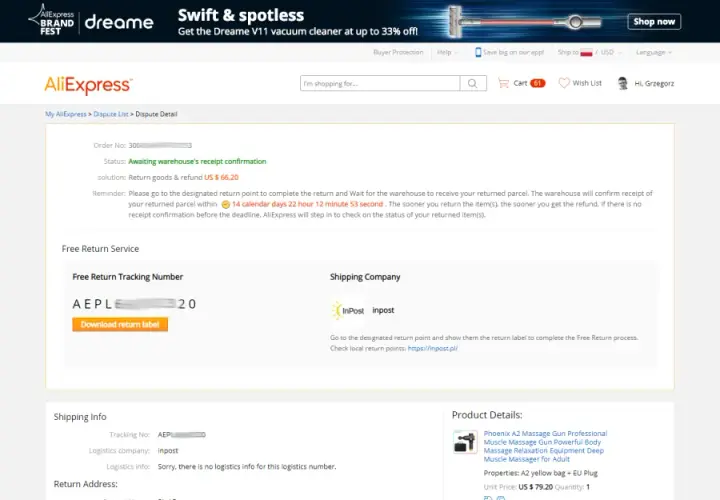The width and height of the screenshot is (720, 500).
Task: Download the return label
Action: (120, 325)
